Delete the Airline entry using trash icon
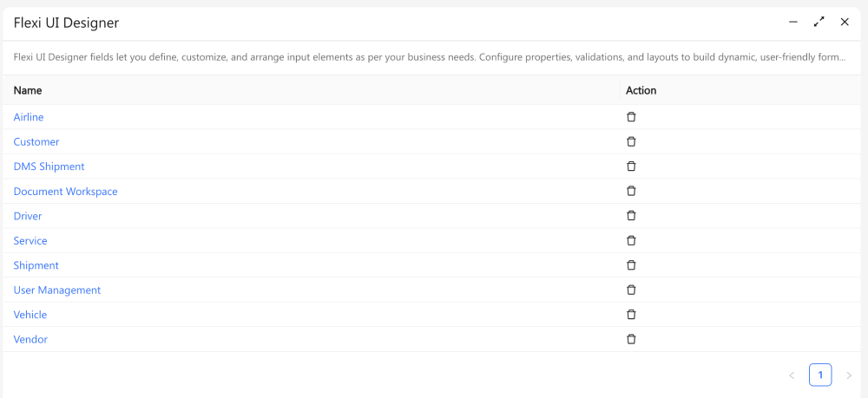This screenshot has height=398, width=868. pyautogui.click(x=631, y=117)
